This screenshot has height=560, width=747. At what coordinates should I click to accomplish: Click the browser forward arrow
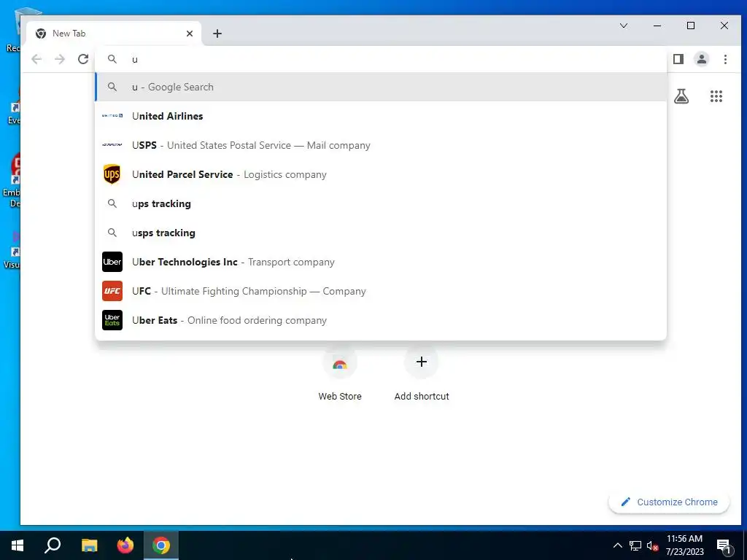point(60,59)
